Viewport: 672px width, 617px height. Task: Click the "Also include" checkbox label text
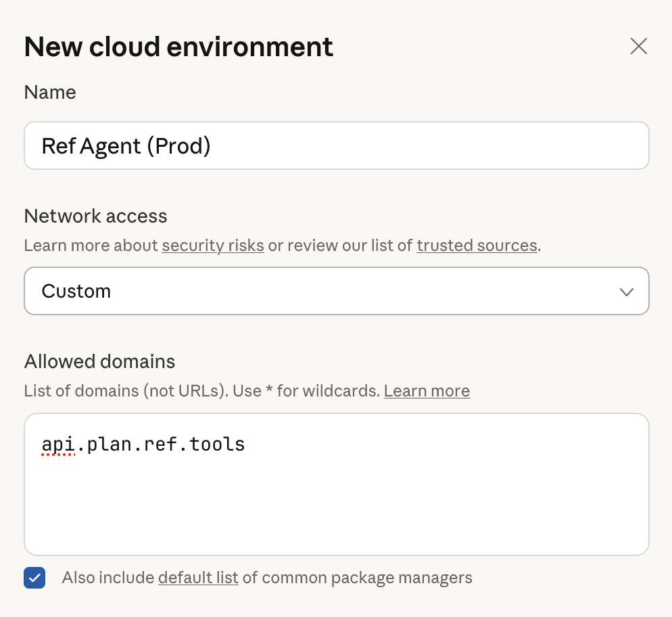click(x=108, y=578)
